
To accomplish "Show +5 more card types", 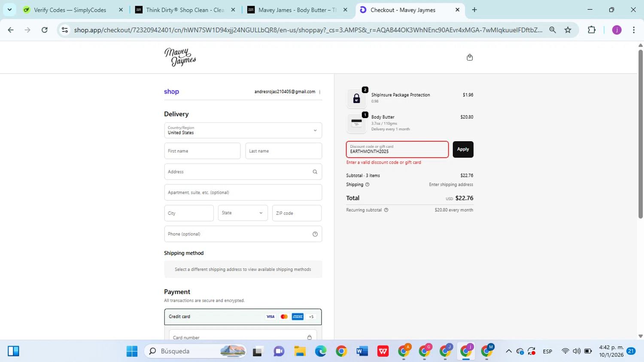I will click(x=311, y=316).
